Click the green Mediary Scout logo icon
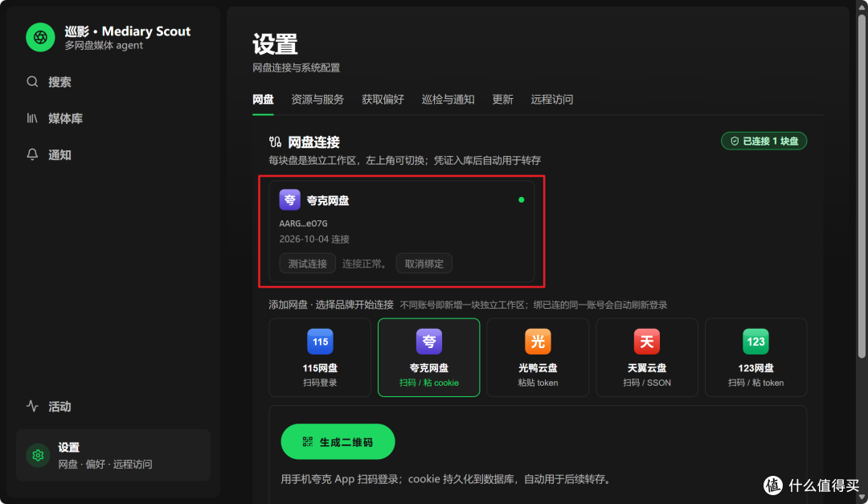This screenshot has width=868, height=504. click(40, 37)
